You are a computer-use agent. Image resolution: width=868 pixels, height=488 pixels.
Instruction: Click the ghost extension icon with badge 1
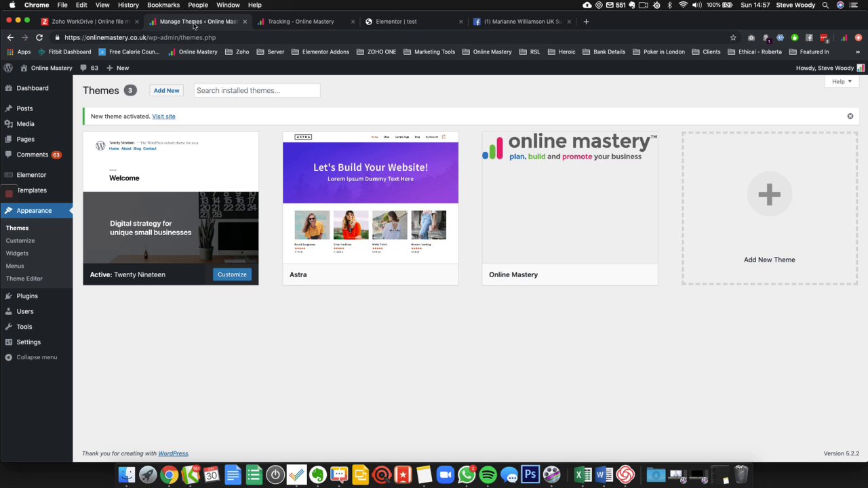pyautogui.click(x=766, y=37)
